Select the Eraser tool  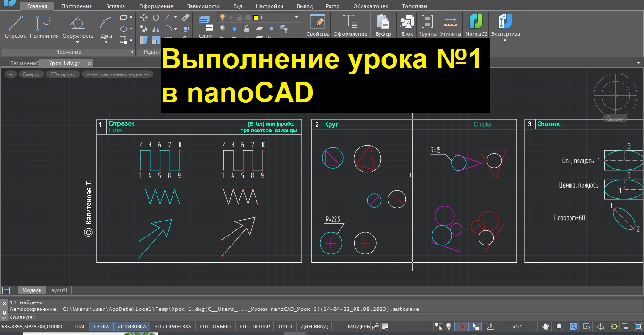coord(185,17)
